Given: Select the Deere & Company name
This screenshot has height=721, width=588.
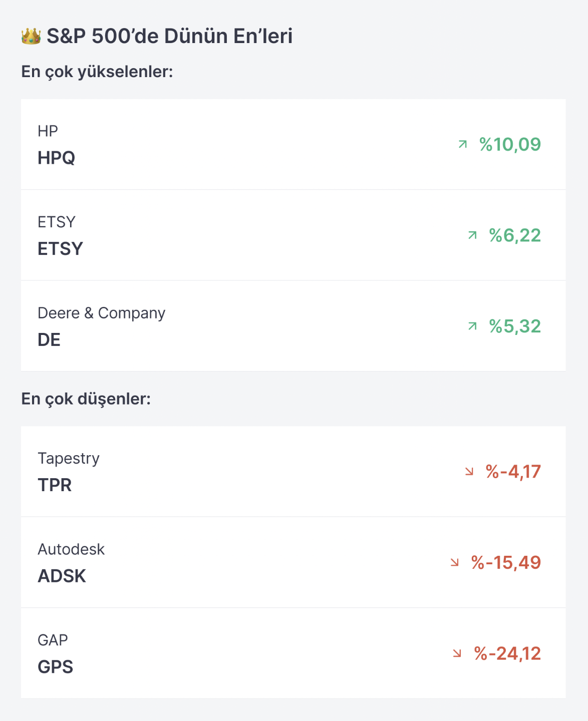Looking at the screenshot, I should click(102, 313).
